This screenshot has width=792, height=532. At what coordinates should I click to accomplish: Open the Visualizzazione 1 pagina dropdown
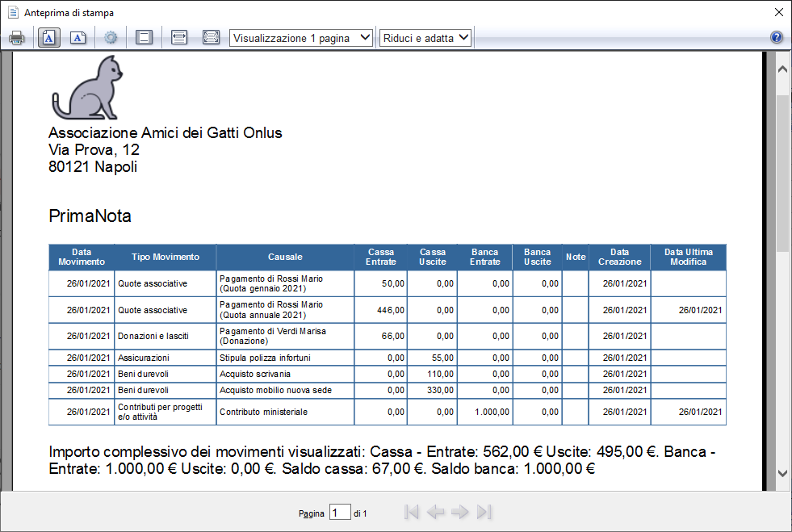[301, 38]
